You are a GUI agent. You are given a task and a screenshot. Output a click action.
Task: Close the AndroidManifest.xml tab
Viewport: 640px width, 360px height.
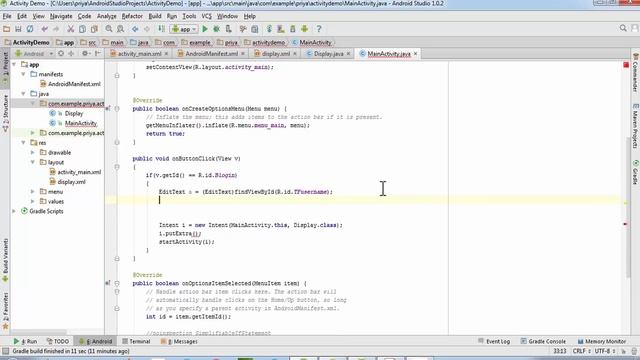243,53
